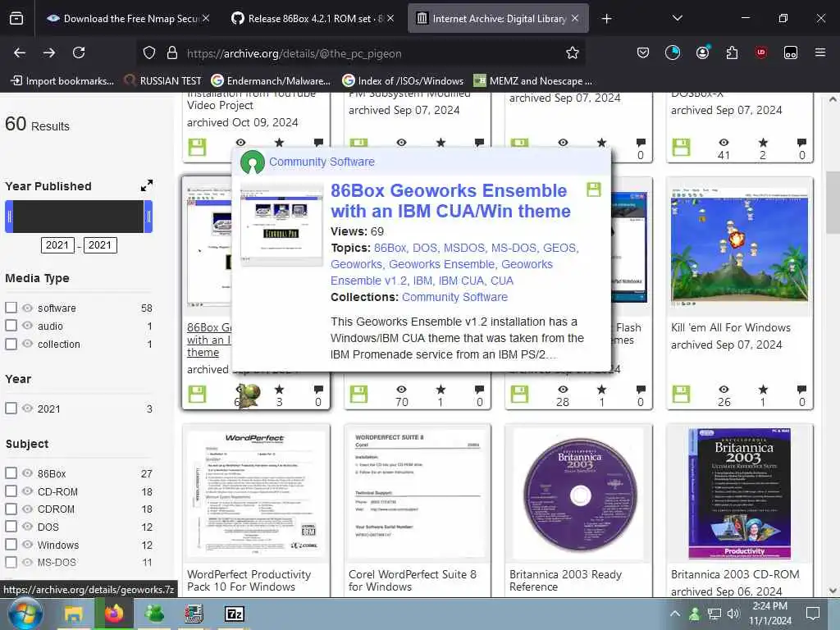The width and height of the screenshot is (840, 630).
Task: Click the floppy disk icon on Kill 'em All card
Action: (681, 394)
